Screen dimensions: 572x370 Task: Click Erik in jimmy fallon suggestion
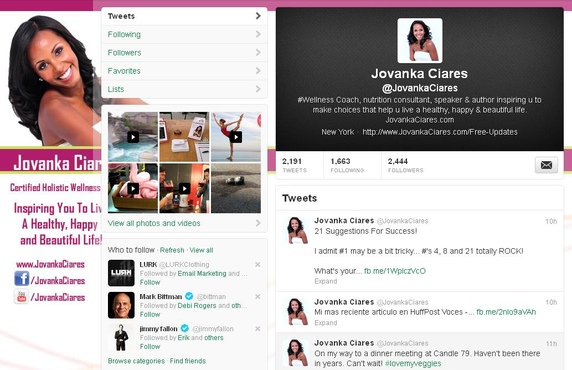183,338
